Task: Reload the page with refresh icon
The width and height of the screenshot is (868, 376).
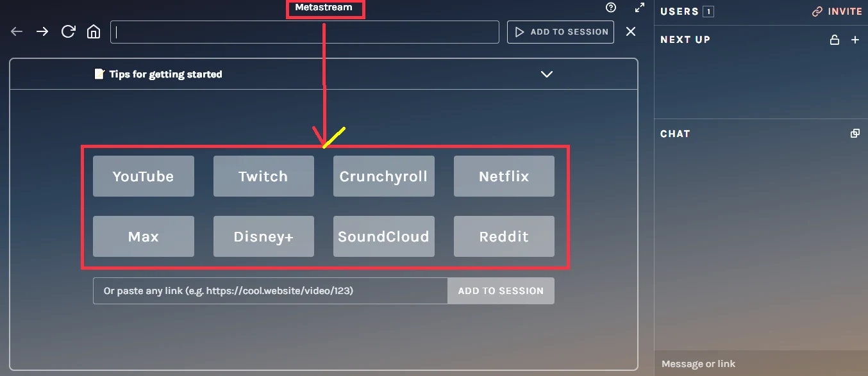Action: tap(68, 32)
